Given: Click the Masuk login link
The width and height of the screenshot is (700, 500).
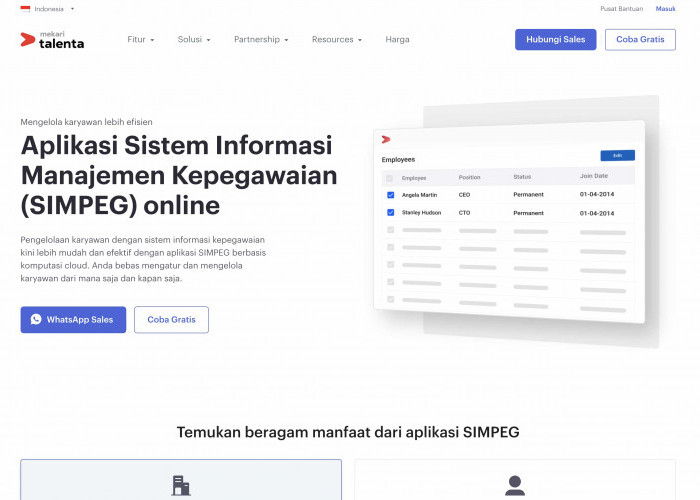Looking at the screenshot, I should pyautogui.click(x=665, y=8).
